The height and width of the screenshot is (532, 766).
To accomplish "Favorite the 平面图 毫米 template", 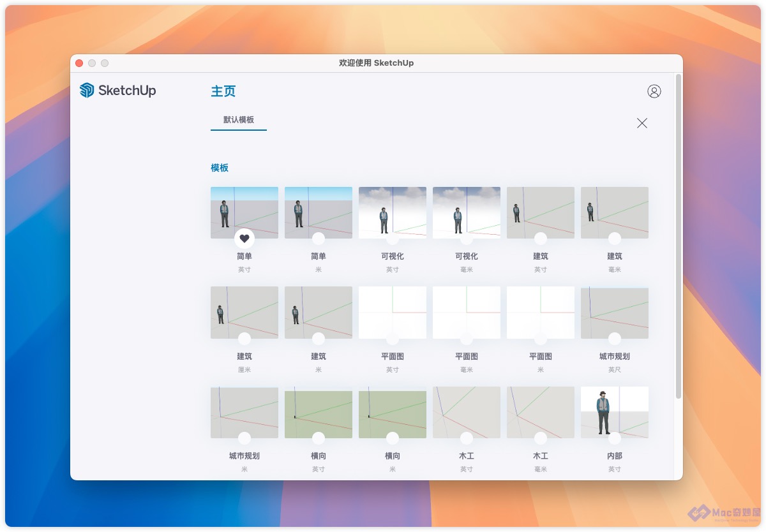I will pyautogui.click(x=467, y=339).
